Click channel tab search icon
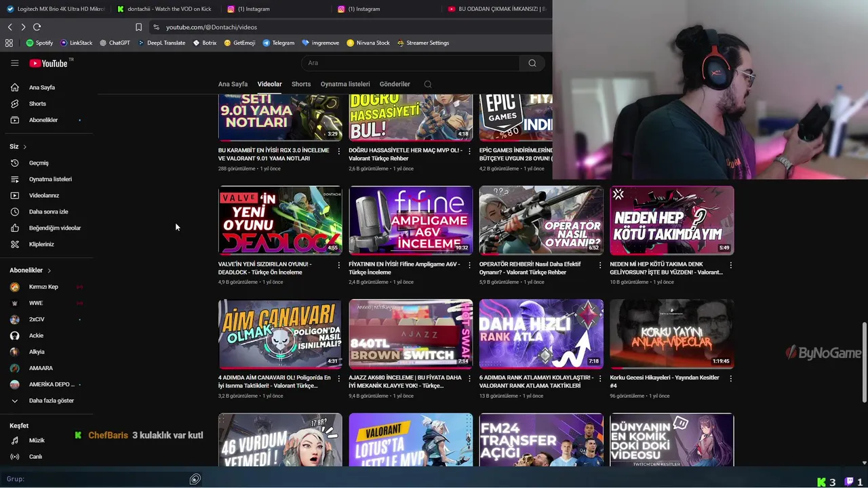The image size is (868, 488). pos(428,84)
